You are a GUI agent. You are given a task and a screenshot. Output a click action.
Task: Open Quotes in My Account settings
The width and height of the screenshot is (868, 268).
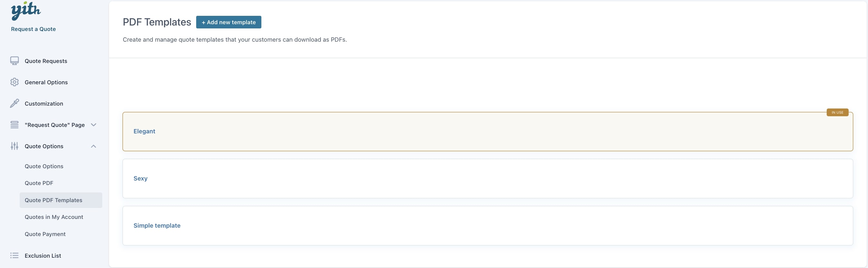point(54,217)
